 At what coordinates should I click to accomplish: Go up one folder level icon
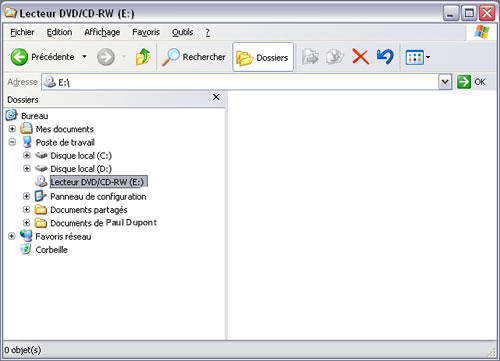click(x=143, y=57)
